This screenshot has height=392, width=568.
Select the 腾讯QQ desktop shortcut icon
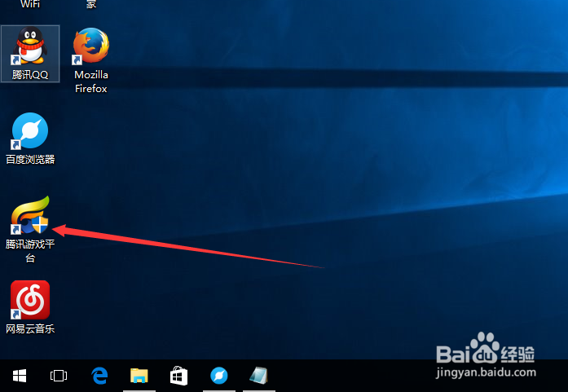coord(30,46)
